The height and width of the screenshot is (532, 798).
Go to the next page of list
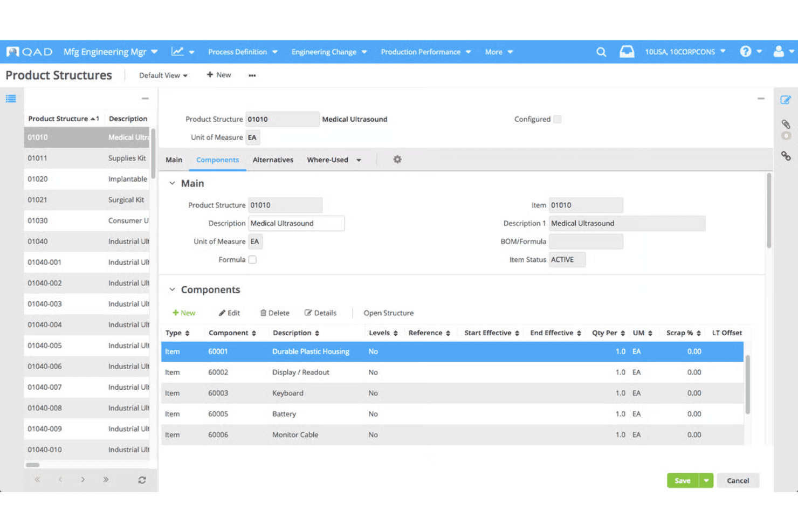tap(82, 479)
